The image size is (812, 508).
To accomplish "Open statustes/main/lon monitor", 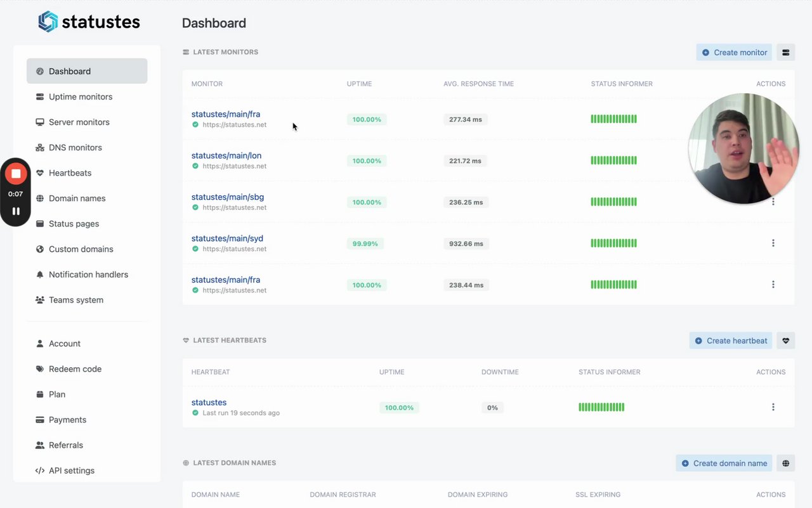I will tap(226, 155).
